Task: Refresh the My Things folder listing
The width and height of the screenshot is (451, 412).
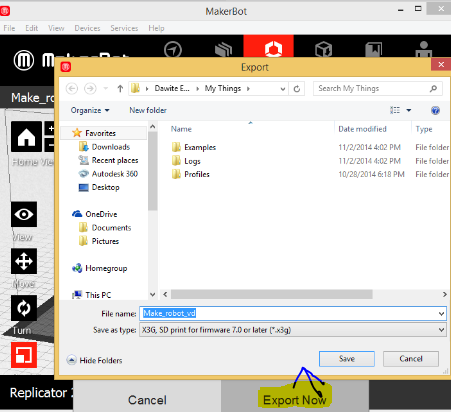Action: coord(297,89)
